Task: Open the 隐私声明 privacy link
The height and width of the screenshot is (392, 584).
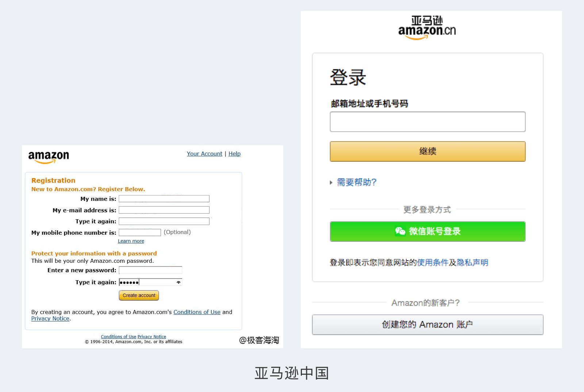Action: tap(472, 262)
